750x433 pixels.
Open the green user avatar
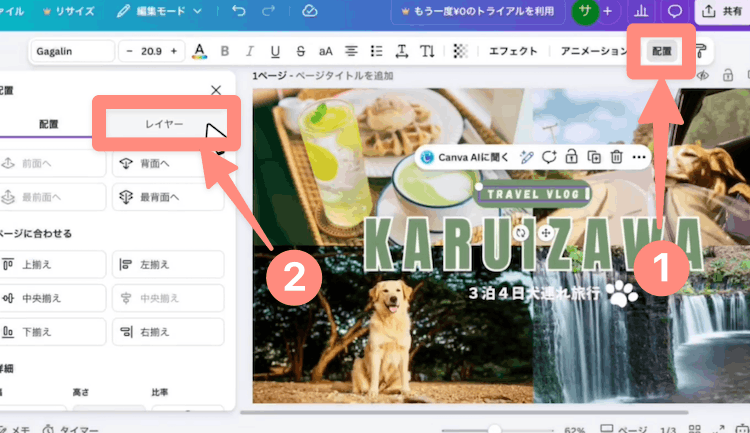pos(585,11)
